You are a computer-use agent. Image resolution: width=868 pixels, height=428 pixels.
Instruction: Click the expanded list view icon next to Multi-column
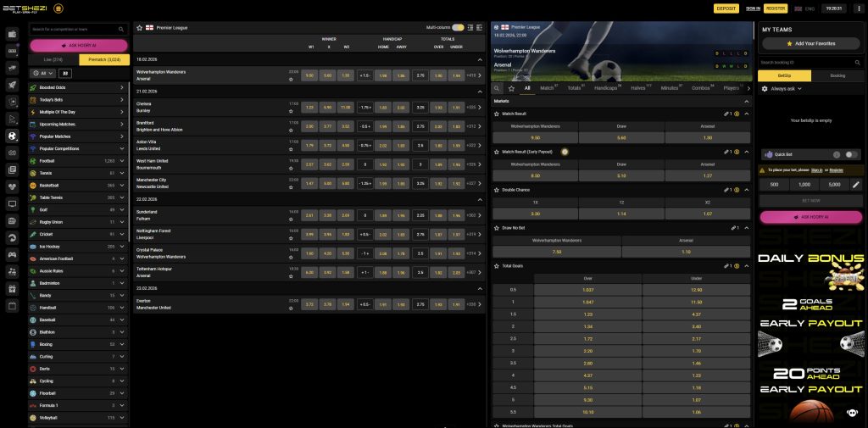click(x=479, y=28)
